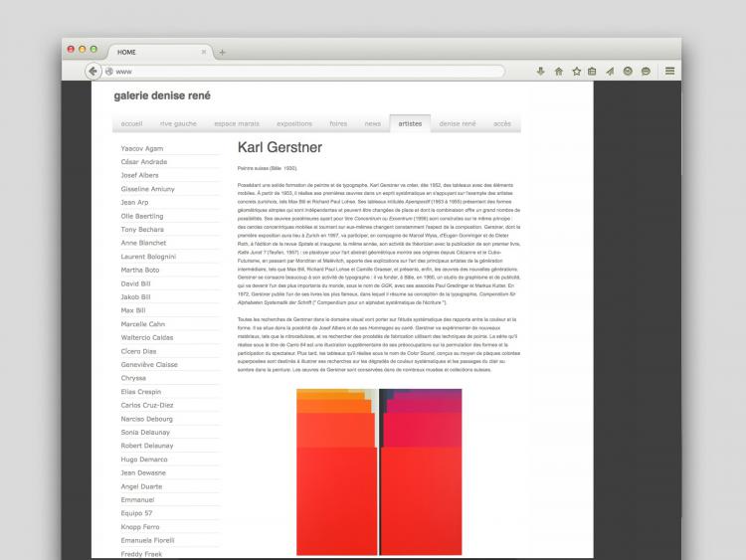The width and height of the screenshot is (746, 560).
Task: Open artist Hugo Demarco
Action: tap(144, 460)
